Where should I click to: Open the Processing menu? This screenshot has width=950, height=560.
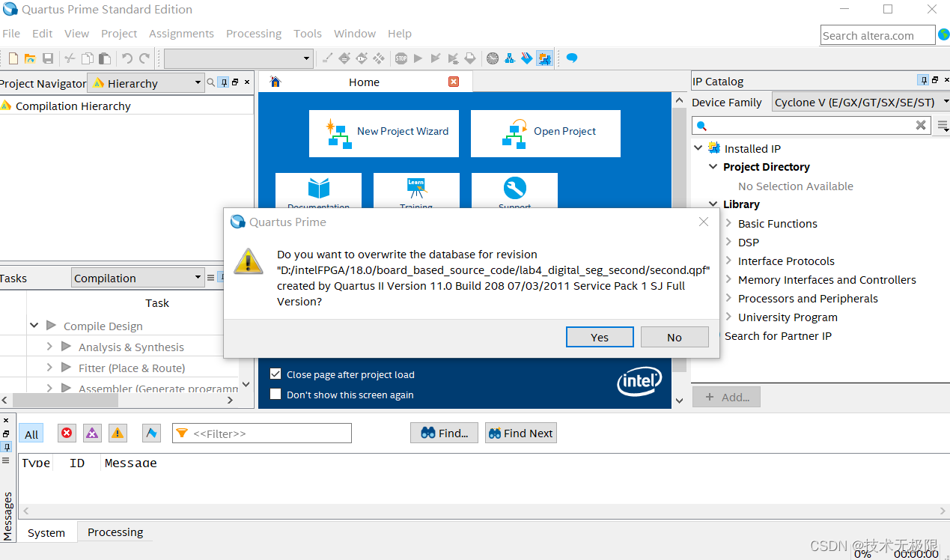point(254,34)
